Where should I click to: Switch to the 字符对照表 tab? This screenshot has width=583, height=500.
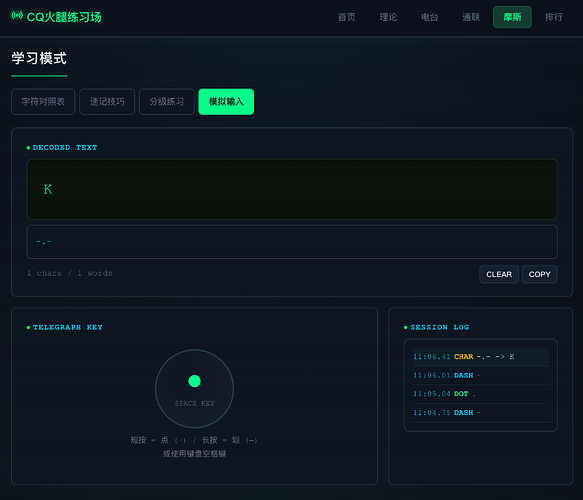pyautogui.click(x=43, y=102)
